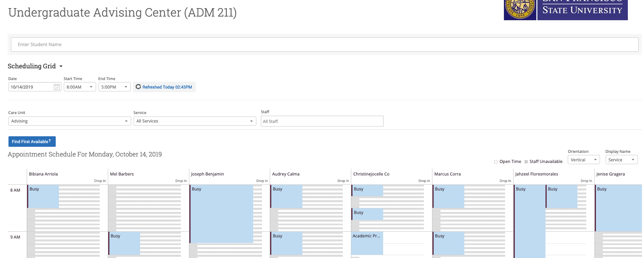Select Audrey Calma's 9 AM Busy block
Image resolution: width=644 pixels, height=258 pixels.
pyautogui.click(x=287, y=243)
